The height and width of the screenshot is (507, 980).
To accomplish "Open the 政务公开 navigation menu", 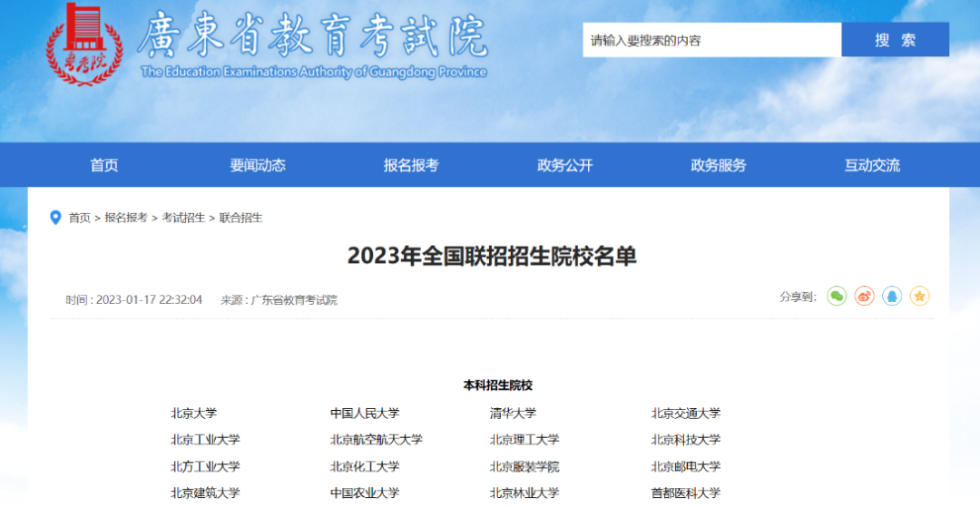I will click(565, 165).
